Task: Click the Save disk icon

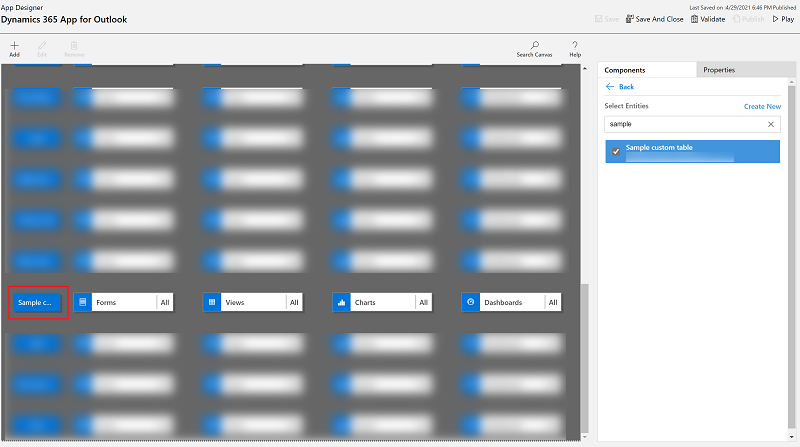Action: pyautogui.click(x=599, y=19)
